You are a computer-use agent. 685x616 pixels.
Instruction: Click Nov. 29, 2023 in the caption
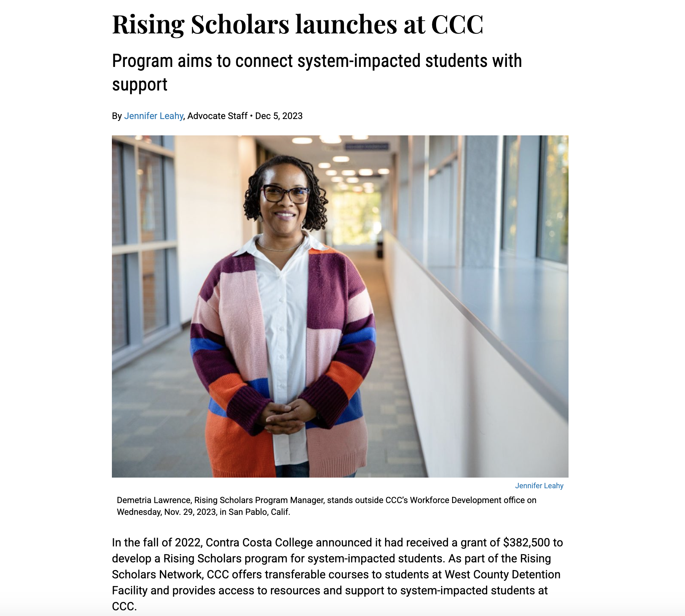[x=190, y=512]
